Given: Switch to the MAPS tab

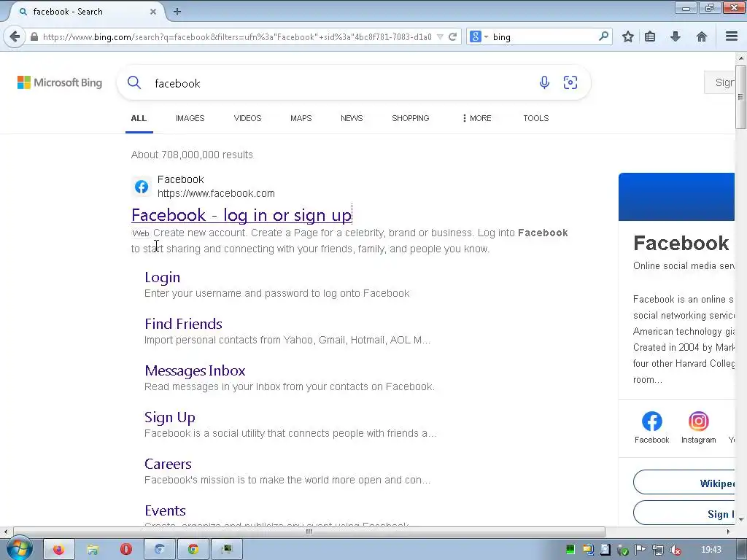Looking at the screenshot, I should (x=301, y=118).
